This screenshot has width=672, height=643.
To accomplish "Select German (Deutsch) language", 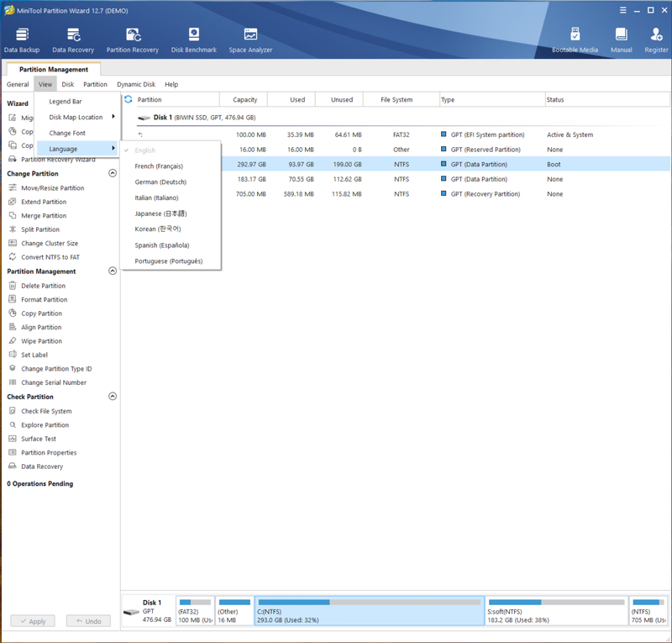I will pos(171,182).
